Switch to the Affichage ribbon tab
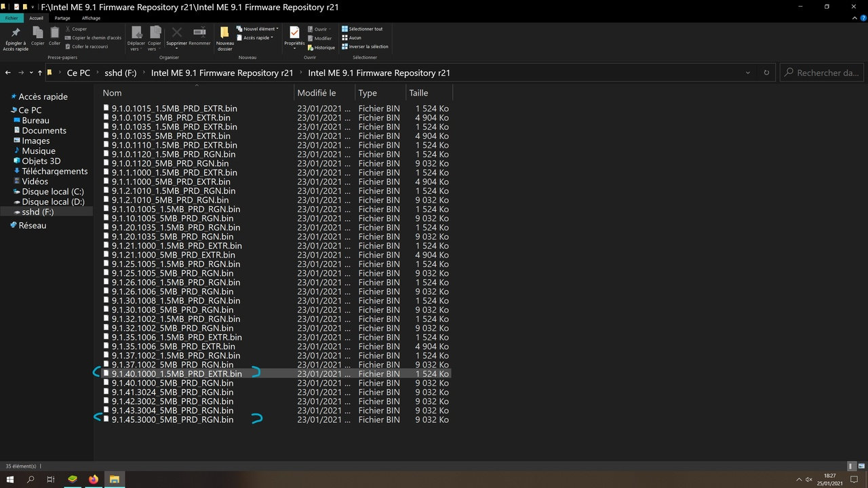This screenshot has height=488, width=868. pos(91,18)
